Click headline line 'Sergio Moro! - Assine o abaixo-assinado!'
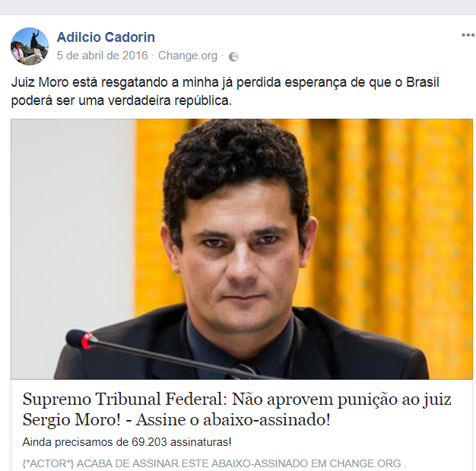 coord(176,420)
